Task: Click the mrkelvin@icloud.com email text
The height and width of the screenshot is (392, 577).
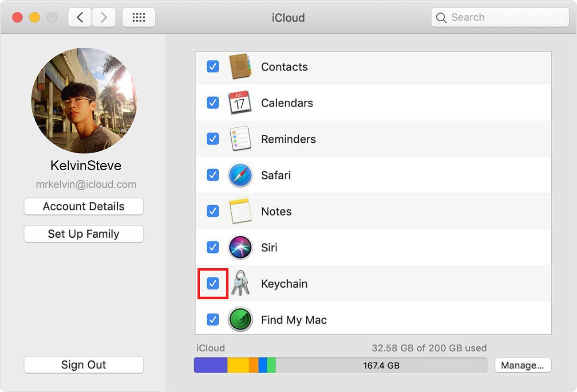Action: (x=86, y=184)
